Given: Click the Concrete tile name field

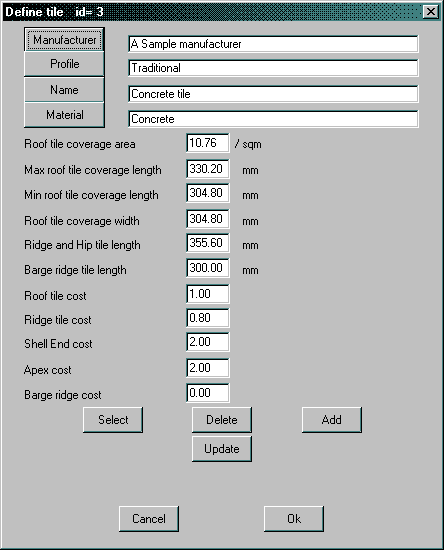Looking at the screenshot, I should 273,94.
